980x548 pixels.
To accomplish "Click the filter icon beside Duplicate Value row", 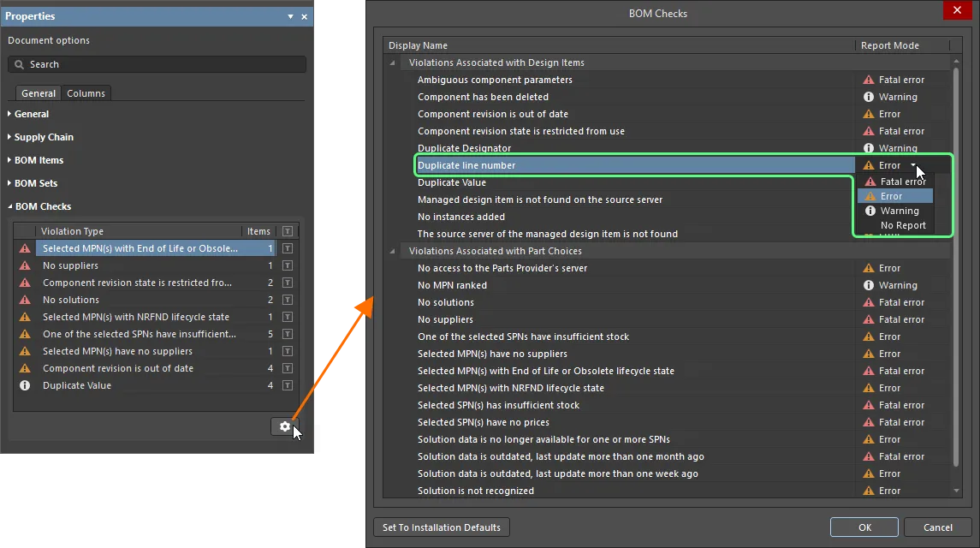I will tap(288, 385).
